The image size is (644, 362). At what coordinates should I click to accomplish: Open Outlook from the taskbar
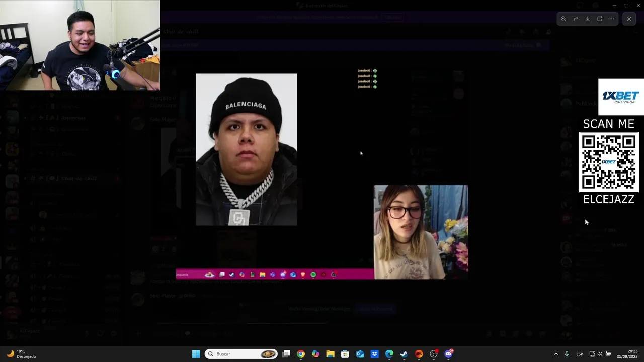coord(360,354)
